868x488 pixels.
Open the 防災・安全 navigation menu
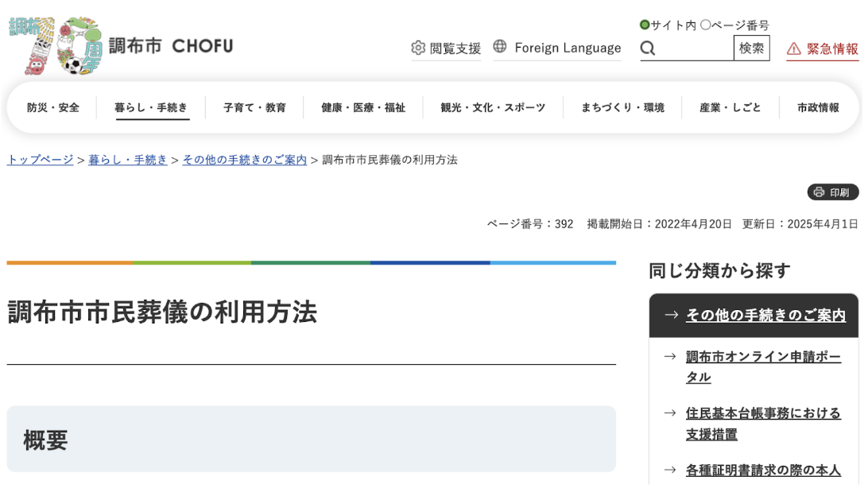click(x=53, y=107)
